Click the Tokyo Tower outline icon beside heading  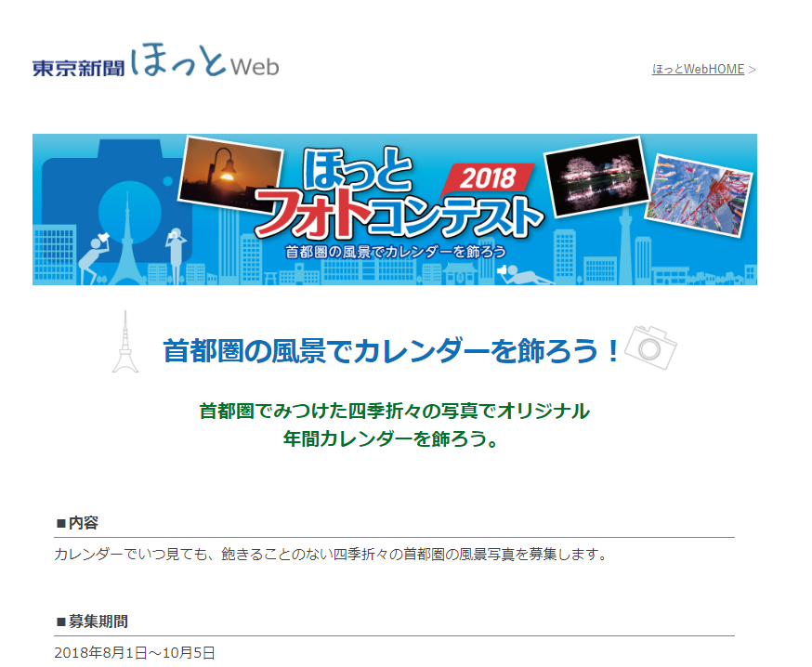coord(125,342)
